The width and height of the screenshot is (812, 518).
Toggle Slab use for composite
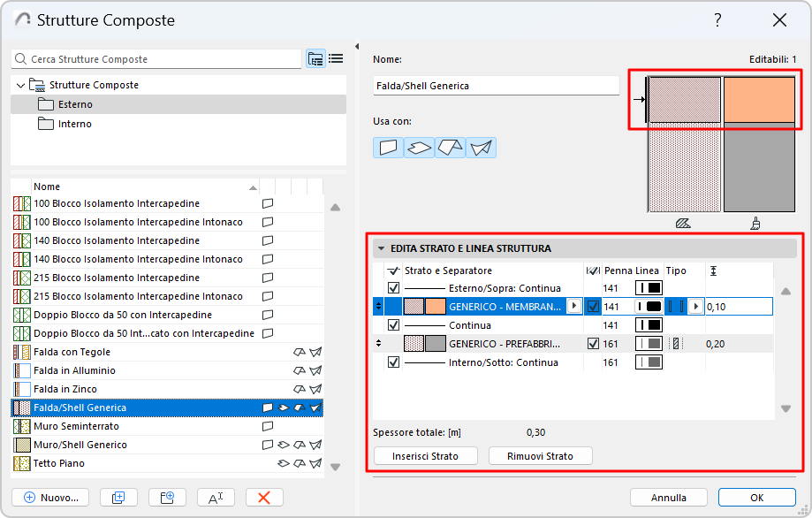point(419,148)
